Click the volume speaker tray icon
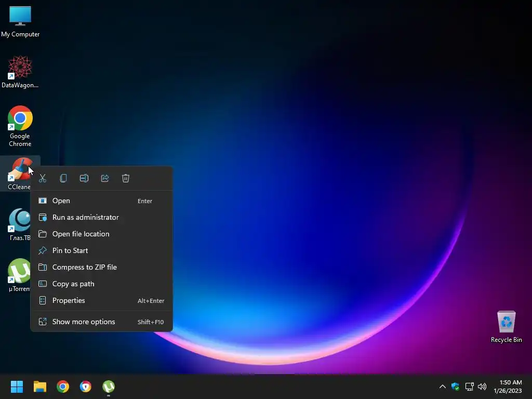Image resolution: width=532 pixels, height=399 pixels. pyautogui.click(x=482, y=387)
